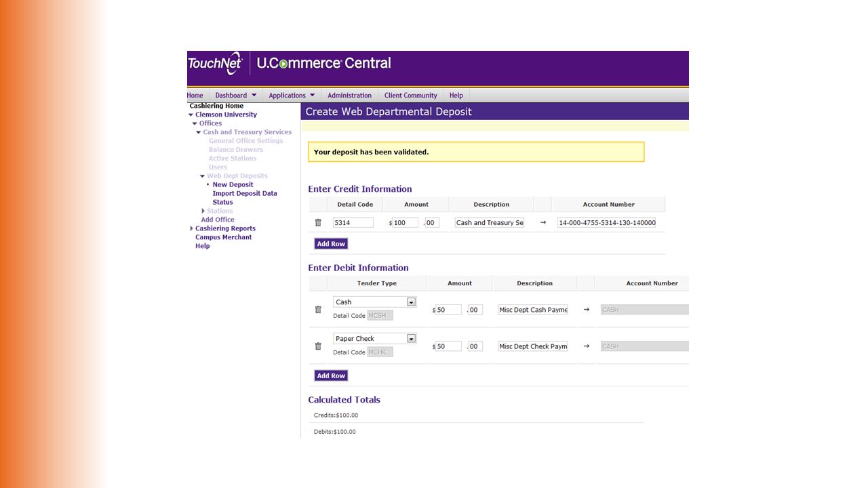Image resolution: width=868 pixels, height=488 pixels.
Task: Open the Status link in sidebar
Action: [x=222, y=202]
